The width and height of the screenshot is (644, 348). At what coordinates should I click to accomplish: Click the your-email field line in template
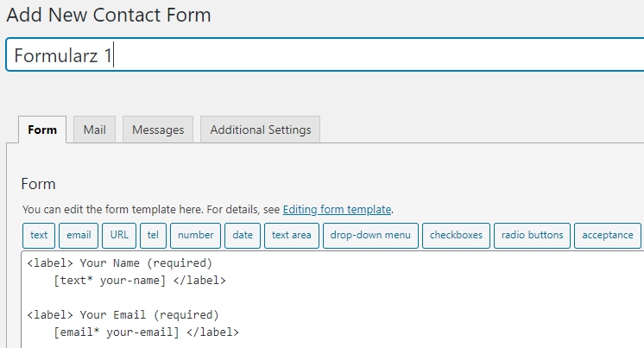pyautogui.click(x=145, y=332)
